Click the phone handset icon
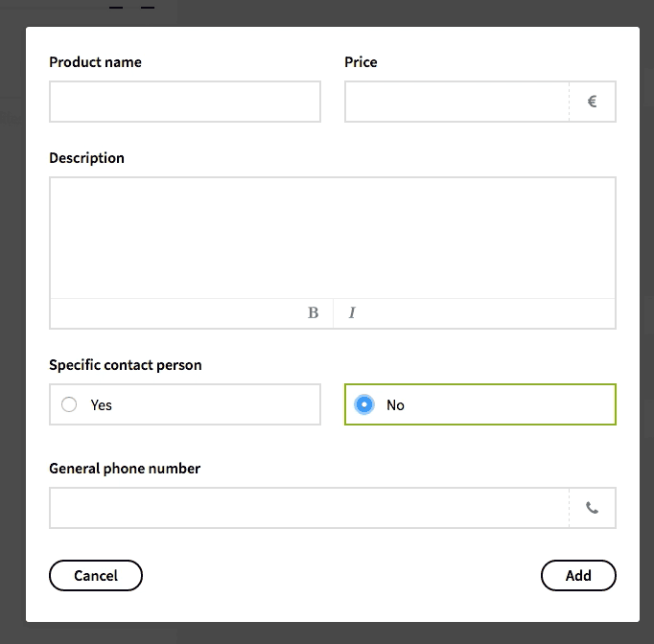 (x=592, y=508)
